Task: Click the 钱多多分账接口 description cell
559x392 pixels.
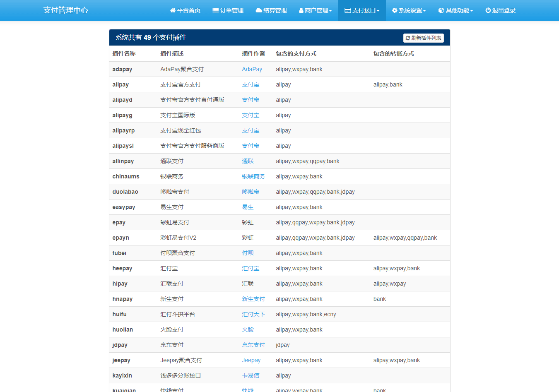Action: click(198, 375)
